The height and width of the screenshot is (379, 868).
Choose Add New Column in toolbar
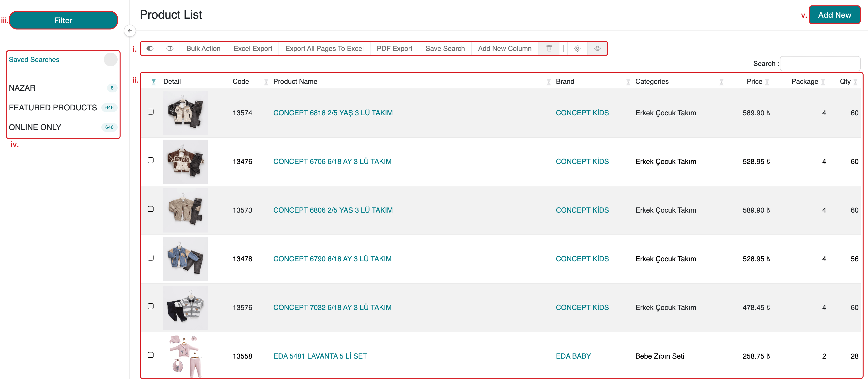(x=504, y=48)
